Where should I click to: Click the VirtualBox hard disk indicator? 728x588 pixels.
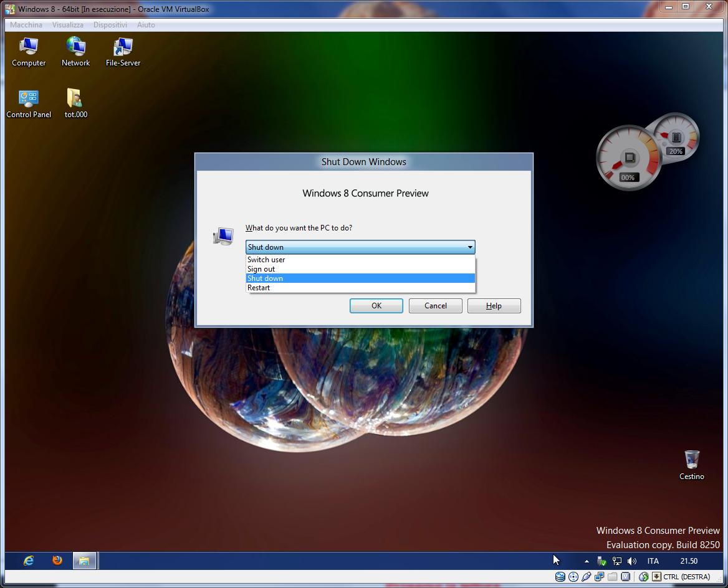pos(560,577)
